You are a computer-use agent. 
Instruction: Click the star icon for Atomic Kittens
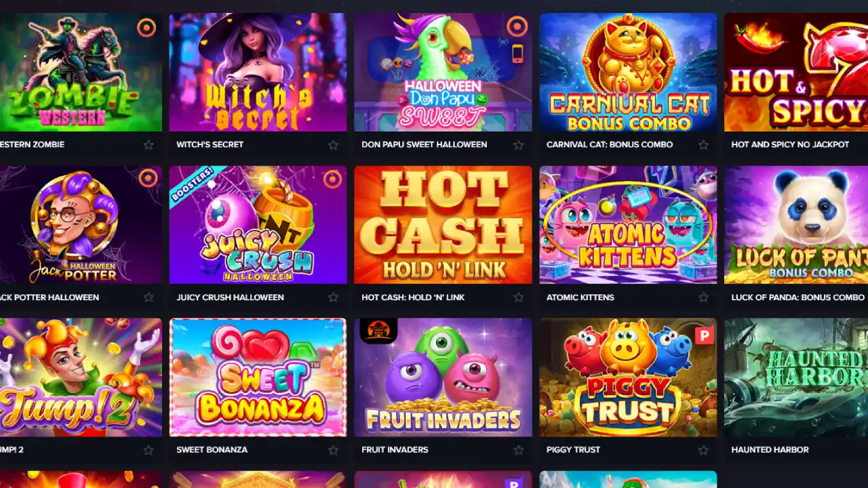(703, 297)
